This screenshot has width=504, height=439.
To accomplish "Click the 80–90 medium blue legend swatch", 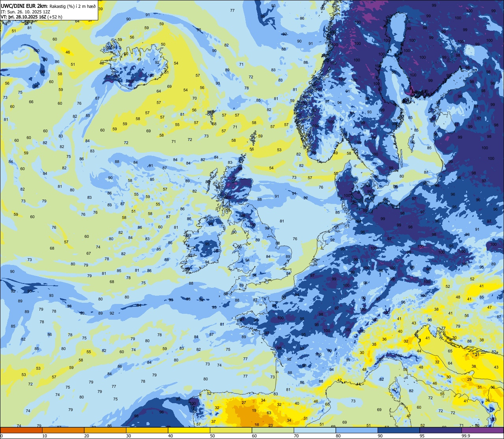I will [357, 430].
